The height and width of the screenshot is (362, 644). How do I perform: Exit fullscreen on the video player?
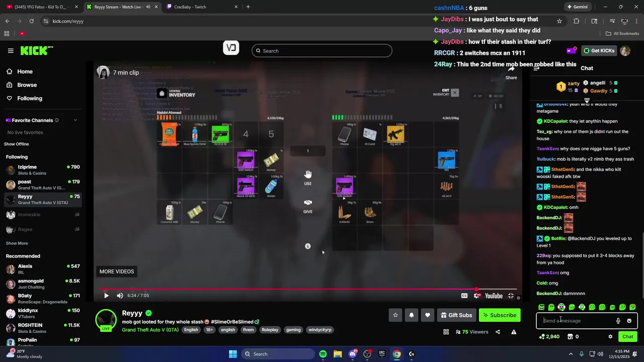point(511,296)
